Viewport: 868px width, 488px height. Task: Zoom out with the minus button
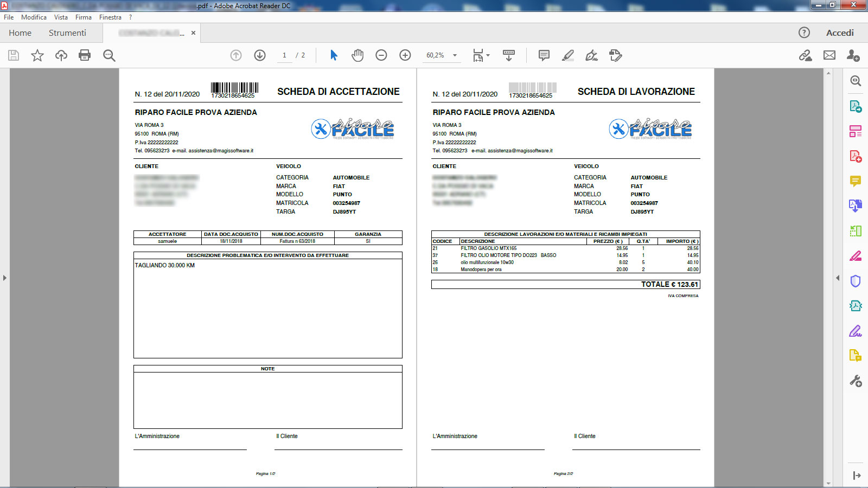coord(381,55)
